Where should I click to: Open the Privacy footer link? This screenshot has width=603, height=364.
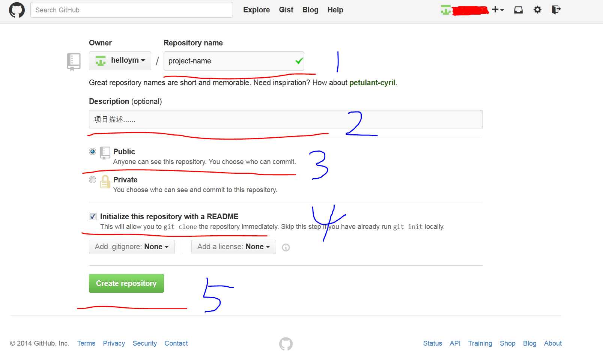(x=114, y=343)
